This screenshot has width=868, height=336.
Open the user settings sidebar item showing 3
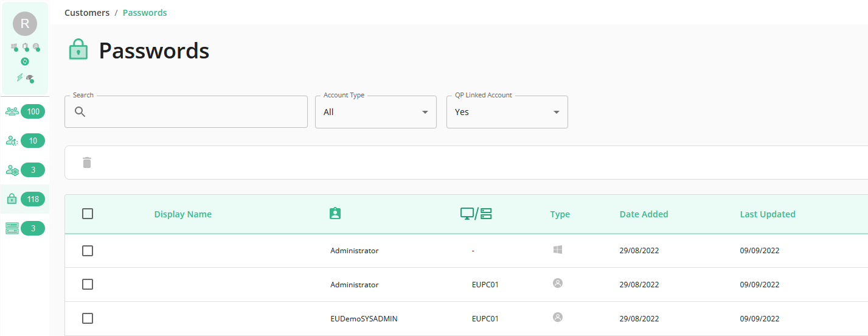tap(25, 170)
